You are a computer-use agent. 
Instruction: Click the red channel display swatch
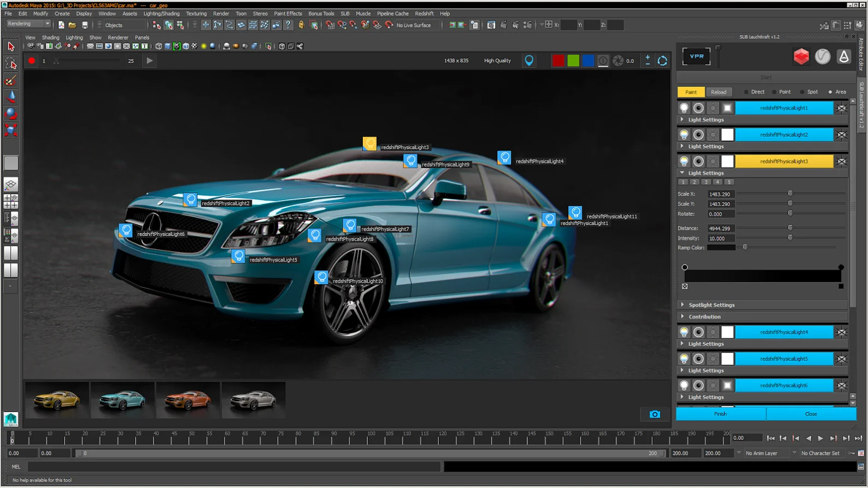pyautogui.click(x=558, y=61)
